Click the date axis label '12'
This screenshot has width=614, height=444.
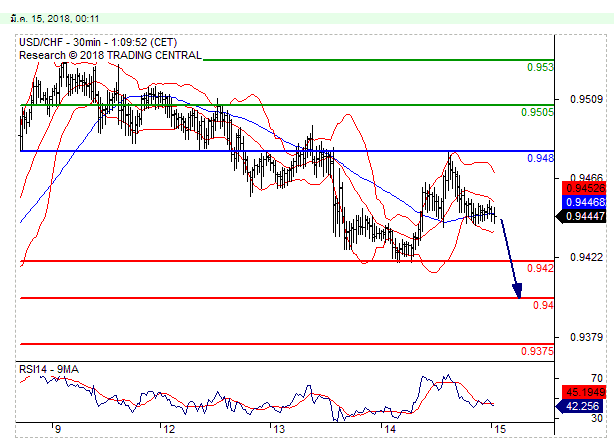point(169,429)
